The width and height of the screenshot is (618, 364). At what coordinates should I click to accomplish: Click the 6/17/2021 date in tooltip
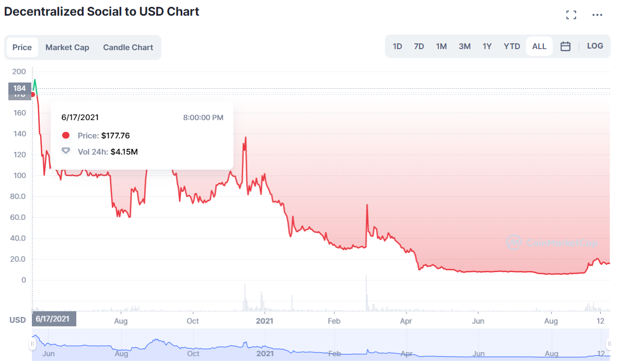80,118
